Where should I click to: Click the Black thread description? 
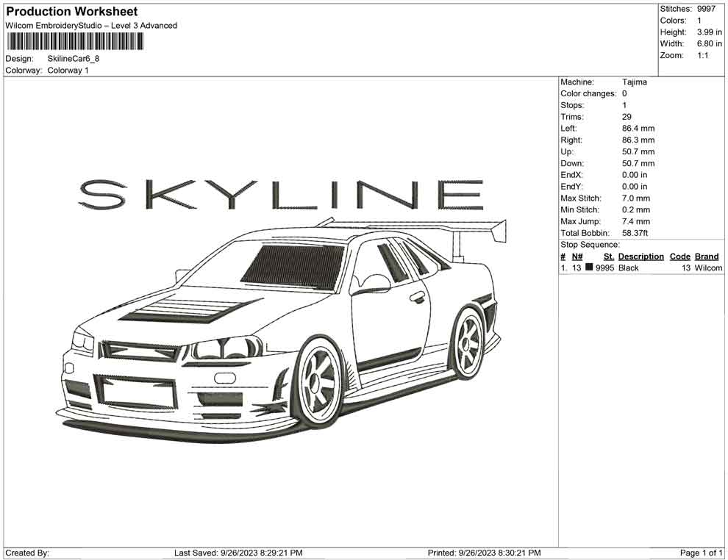[x=629, y=268]
